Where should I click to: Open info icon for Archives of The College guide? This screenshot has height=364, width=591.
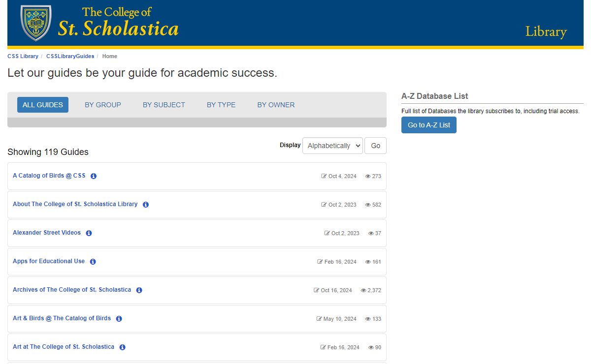coord(139,290)
